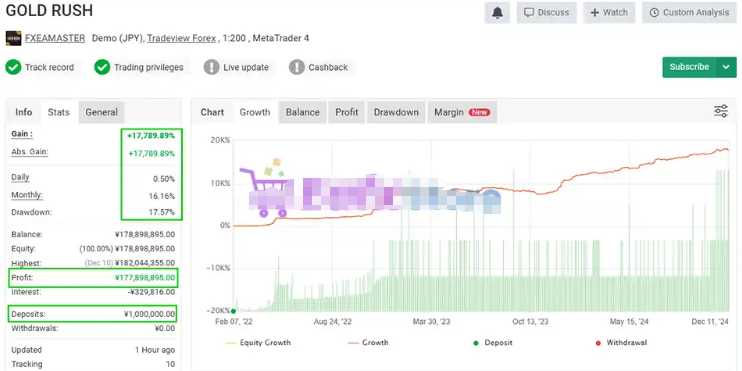Click the Profit value ¥177,898,895.00
Screen dimensions: 742x371
(145, 277)
